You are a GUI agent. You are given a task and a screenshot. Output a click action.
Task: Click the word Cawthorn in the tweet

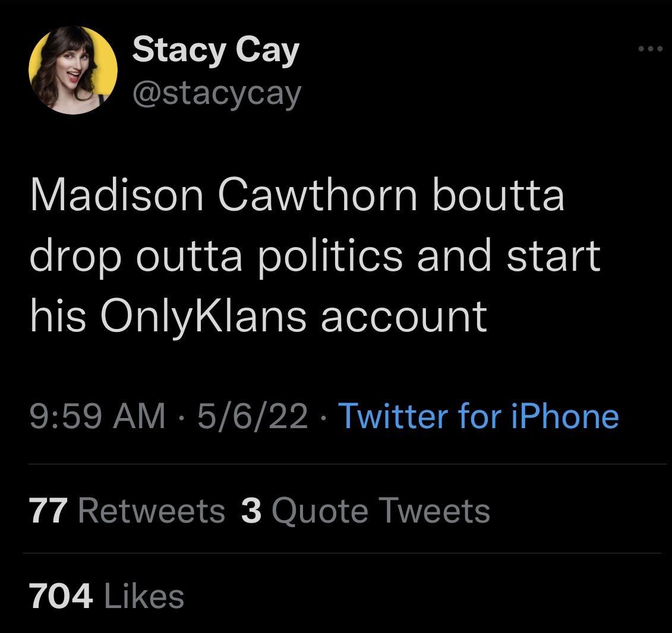[318, 196]
